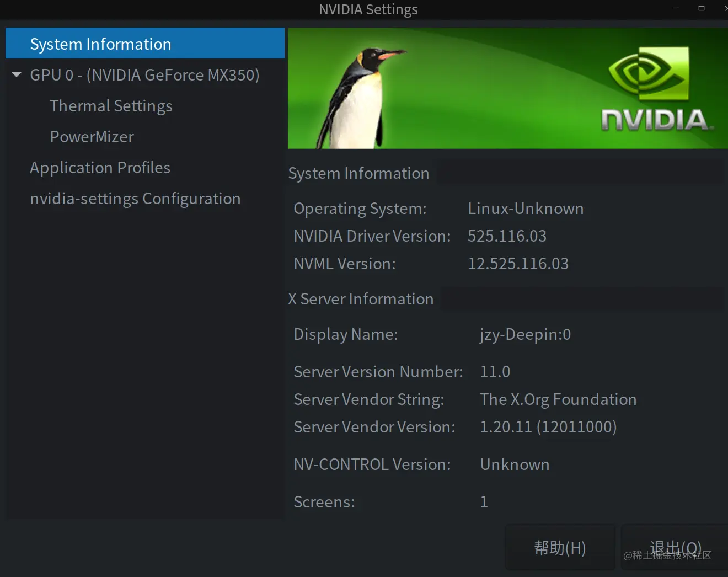Click the System Information section heading
728x577 pixels.
click(x=358, y=173)
